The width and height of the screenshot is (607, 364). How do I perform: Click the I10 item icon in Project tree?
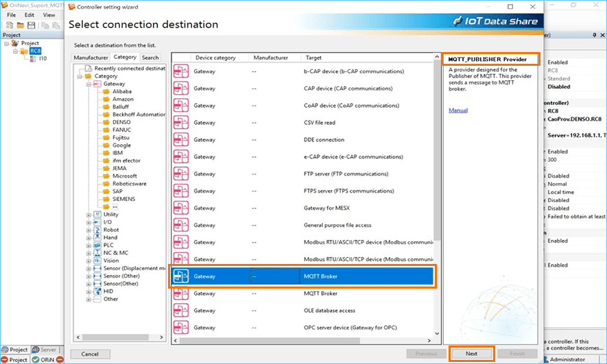click(x=34, y=58)
